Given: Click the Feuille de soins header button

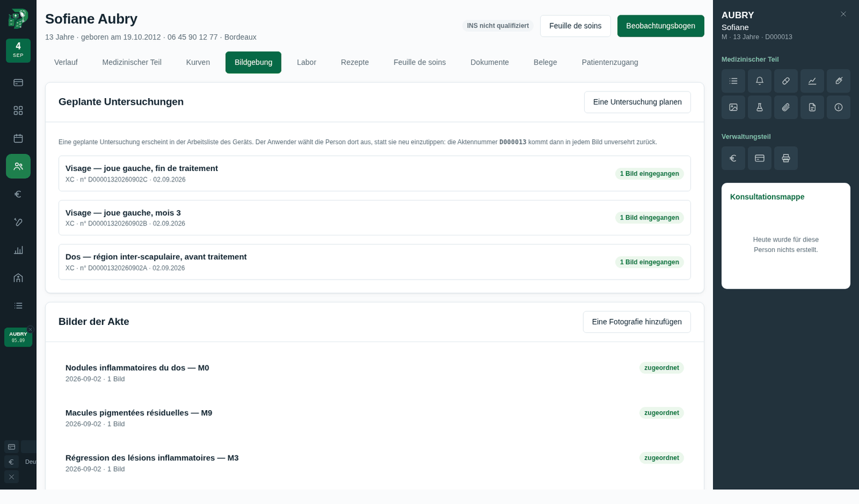Looking at the screenshot, I should (x=576, y=26).
